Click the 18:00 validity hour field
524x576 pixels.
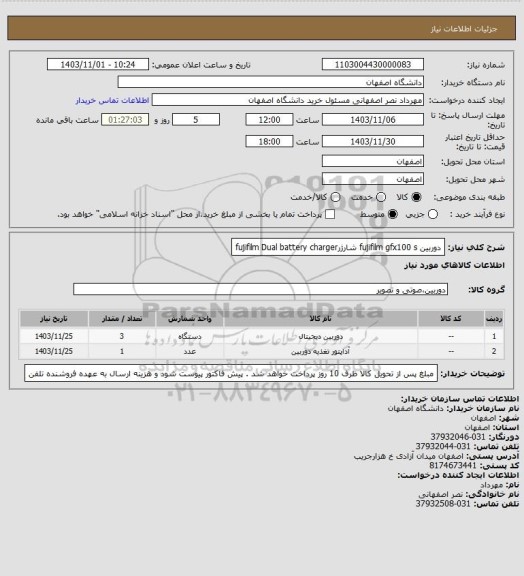[269, 141]
